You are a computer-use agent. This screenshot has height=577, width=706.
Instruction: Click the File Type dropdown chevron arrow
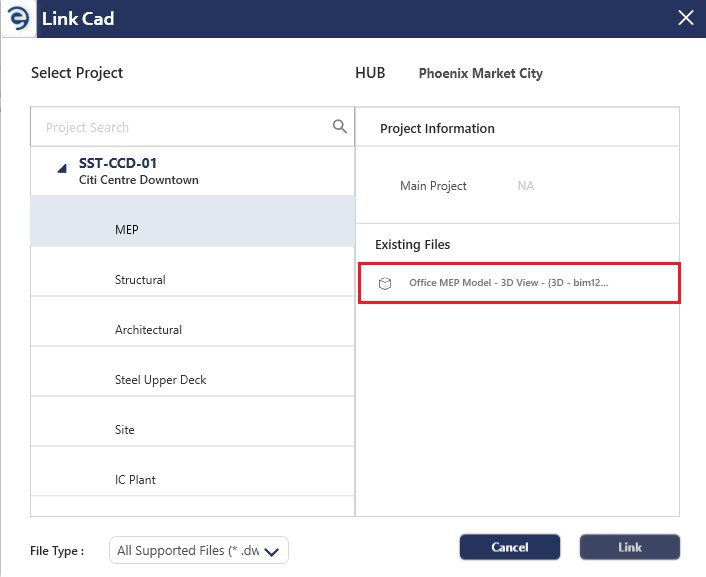tap(272, 551)
